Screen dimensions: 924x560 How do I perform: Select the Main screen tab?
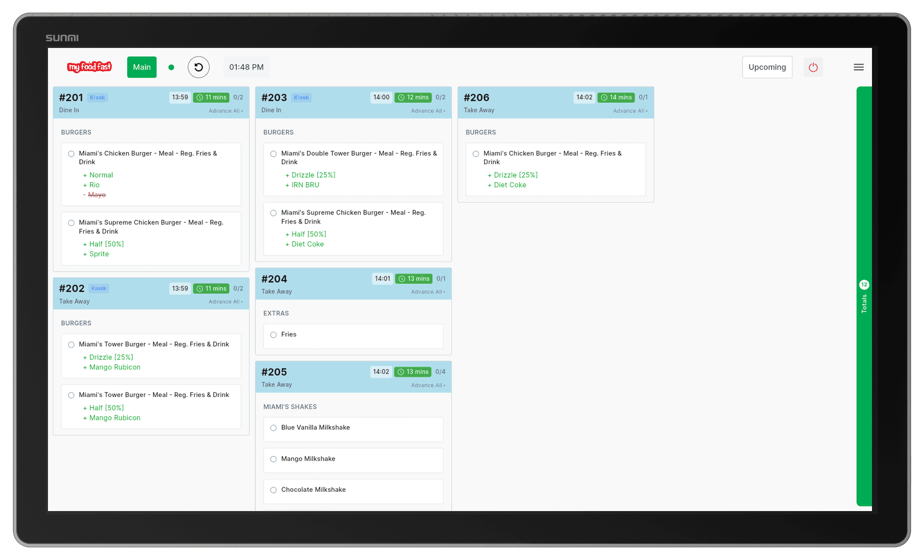(142, 67)
